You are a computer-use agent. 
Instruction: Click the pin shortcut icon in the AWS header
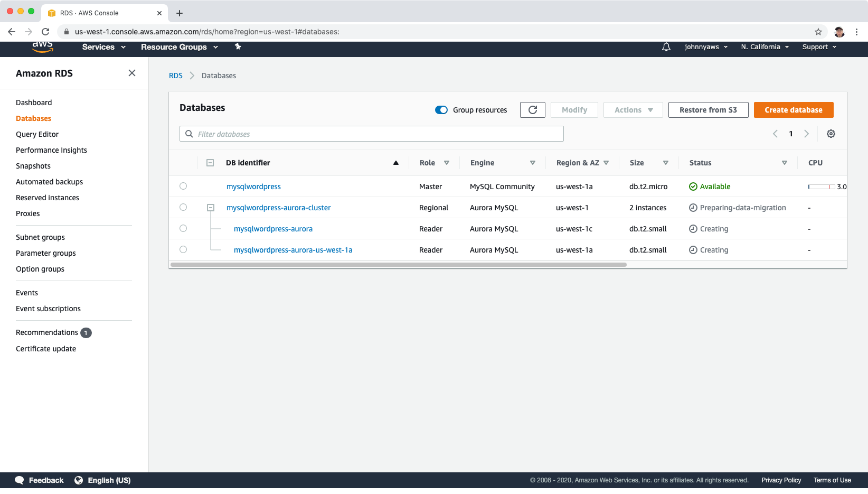[x=238, y=46]
